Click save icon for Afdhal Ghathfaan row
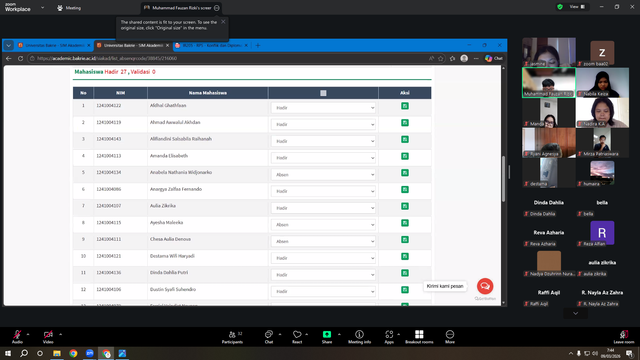The height and width of the screenshot is (360, 640). [404, 106]
